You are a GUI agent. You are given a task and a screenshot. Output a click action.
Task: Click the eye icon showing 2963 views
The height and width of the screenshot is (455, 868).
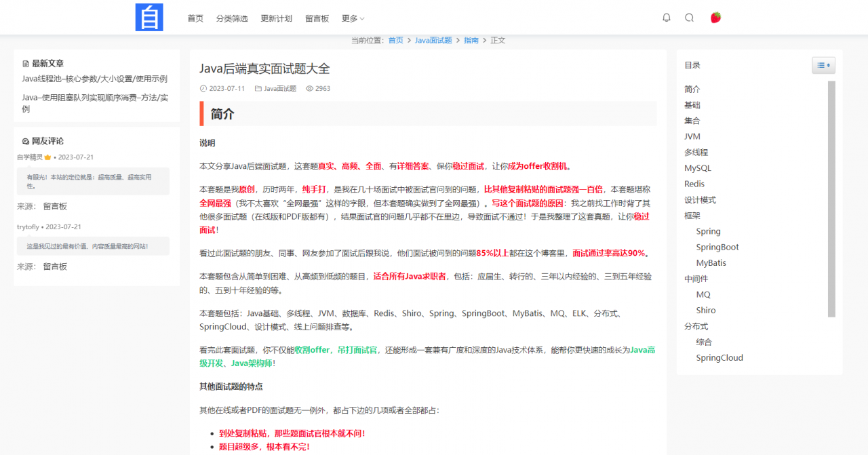pos(309,88)
